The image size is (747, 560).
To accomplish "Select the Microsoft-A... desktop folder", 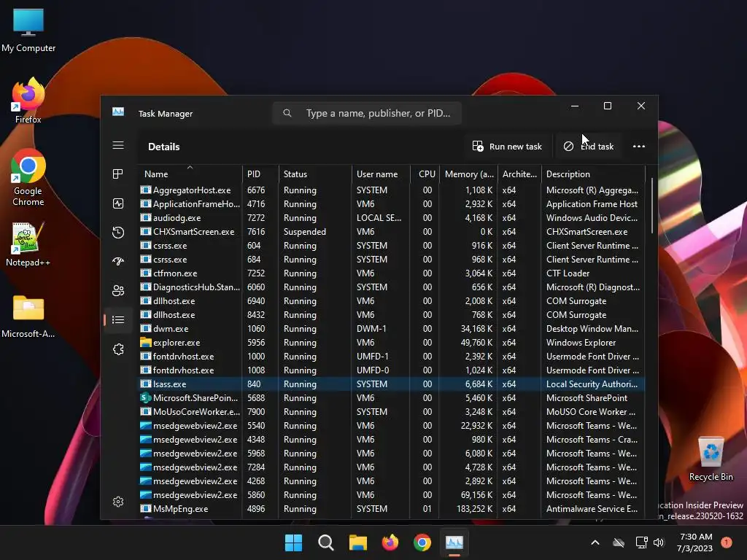I will pyautogui.click(x=28, y=316).
